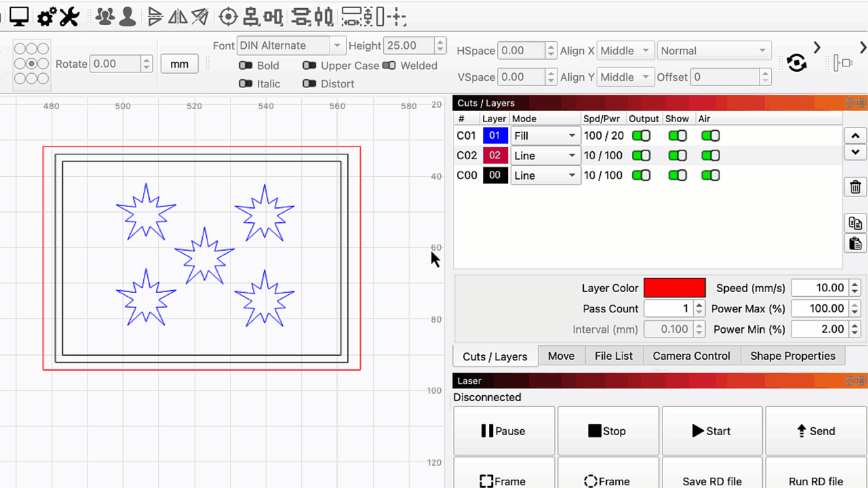This screenshot has height=488, width=868.
Task: Open Device Settings wrench-and-screwdriver icon
Action: [x=69, y=16]
